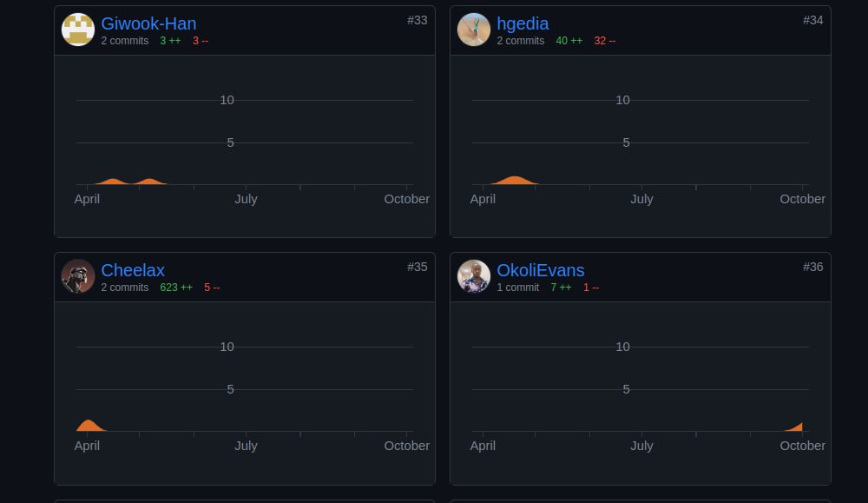Open the Giwook-Han username link
Screen dimensions: 868x503
[x=148, y=23]
